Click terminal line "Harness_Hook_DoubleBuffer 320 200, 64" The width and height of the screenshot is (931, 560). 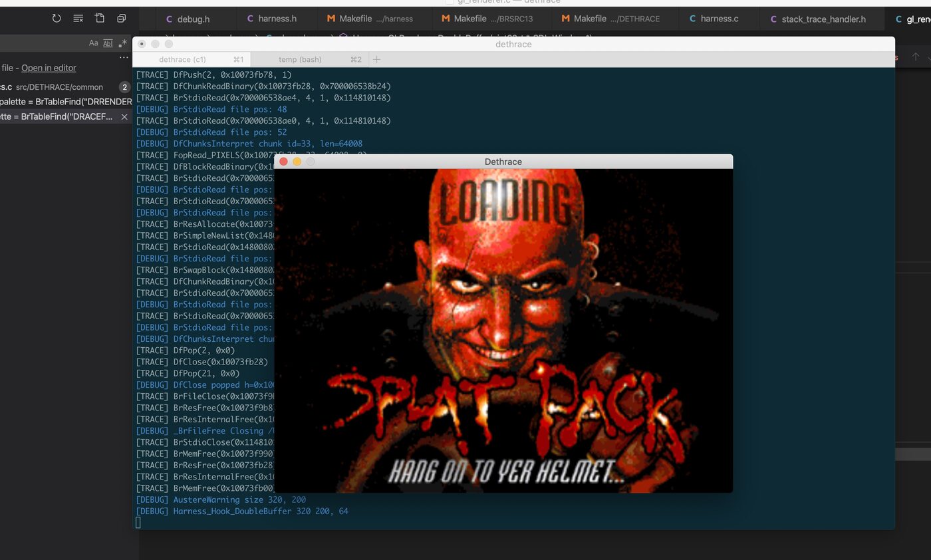[242, 511]
